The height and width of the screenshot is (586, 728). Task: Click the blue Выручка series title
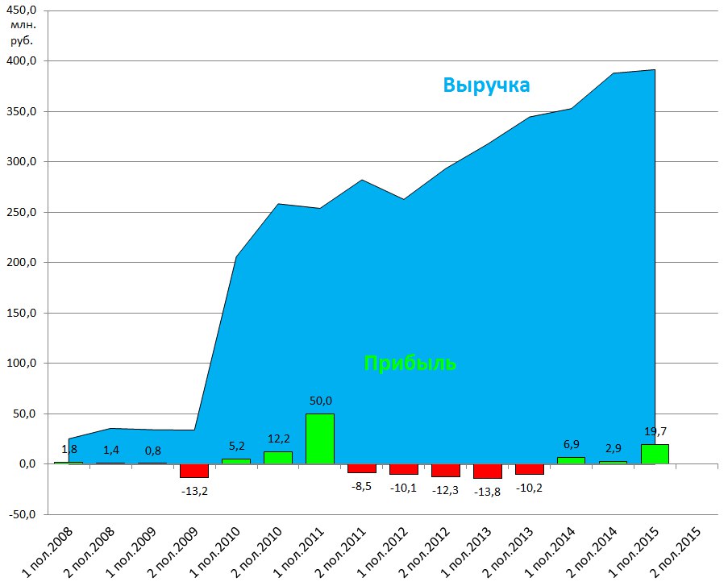[x=486, y=85]
